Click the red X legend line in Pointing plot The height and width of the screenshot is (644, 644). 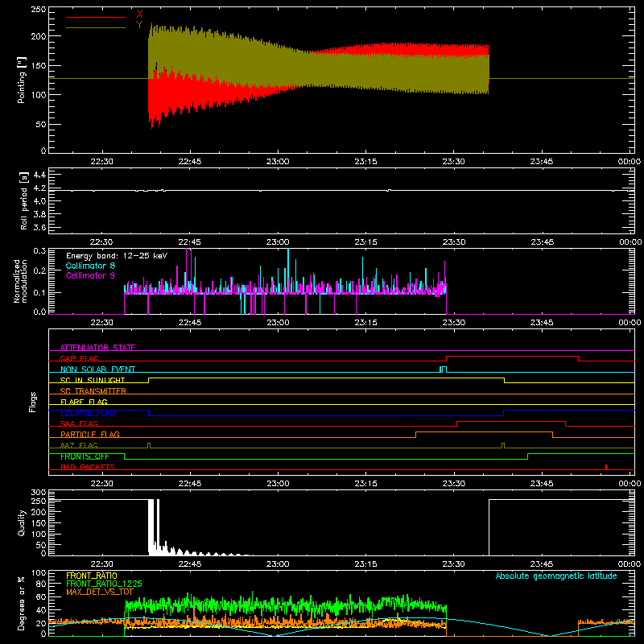96,17
